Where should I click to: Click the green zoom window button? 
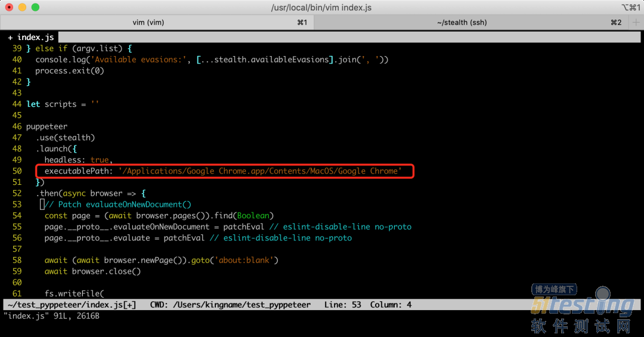(x=35, y=7)
